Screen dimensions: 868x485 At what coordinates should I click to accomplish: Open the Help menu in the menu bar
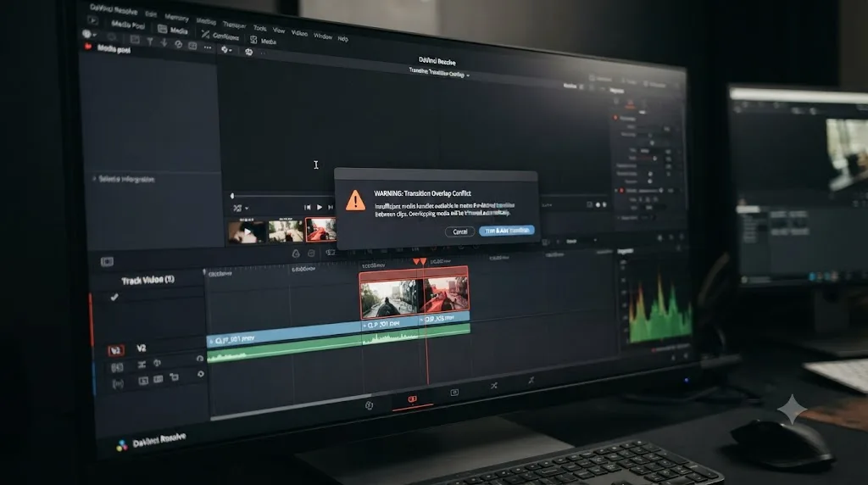(x=343, y=39)
